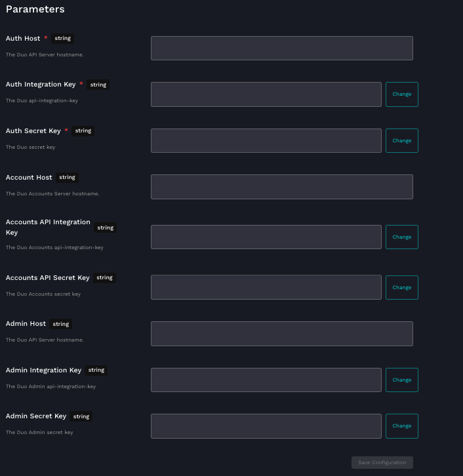This screenshot has width=463, height=476.
Task: Click the Accounts API Secret Key field
Action: (x=266, y=287)
